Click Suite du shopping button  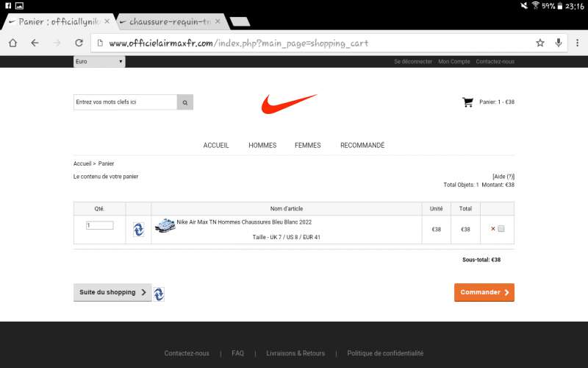coord(112,292)
